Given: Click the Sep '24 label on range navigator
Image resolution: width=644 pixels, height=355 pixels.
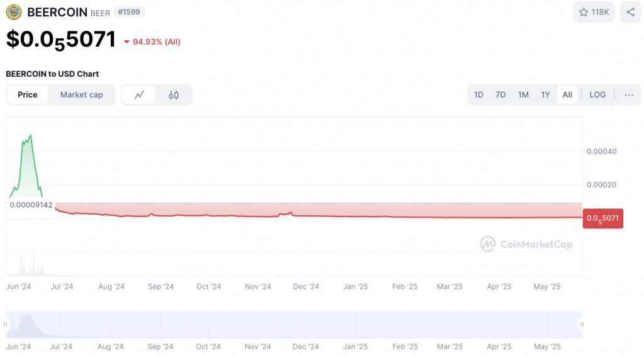Looking at the screenshot, I should point(160,346).
